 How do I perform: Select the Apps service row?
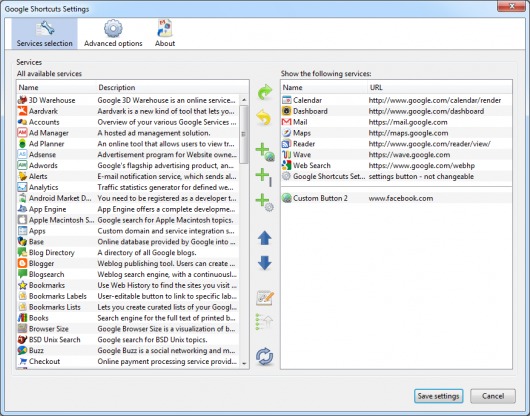click(128, 231)
